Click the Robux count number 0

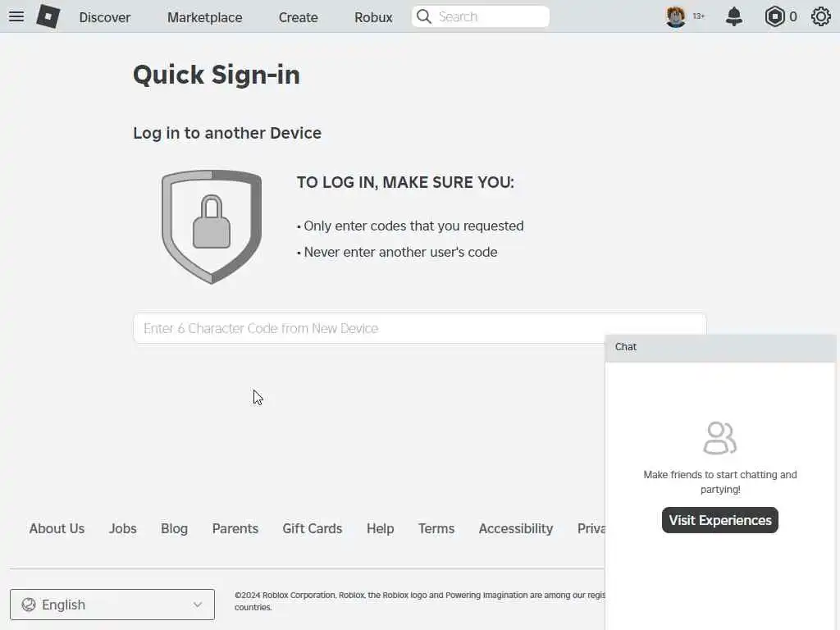click(x=793, y=16)
